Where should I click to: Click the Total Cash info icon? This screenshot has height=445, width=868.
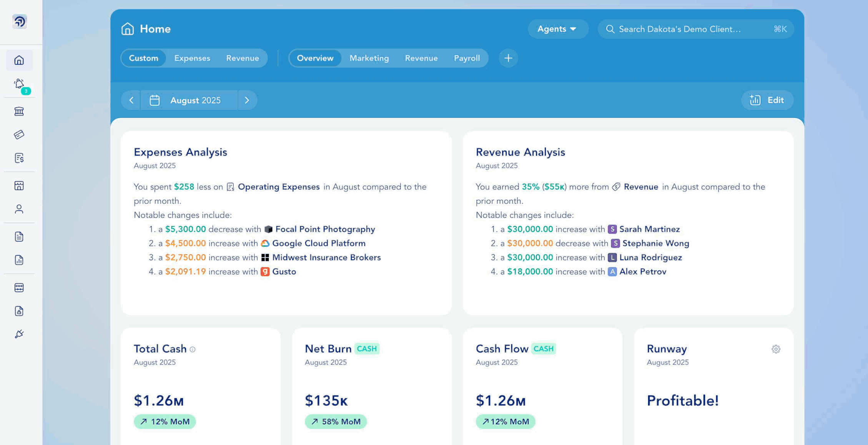[x=193, y=349]
